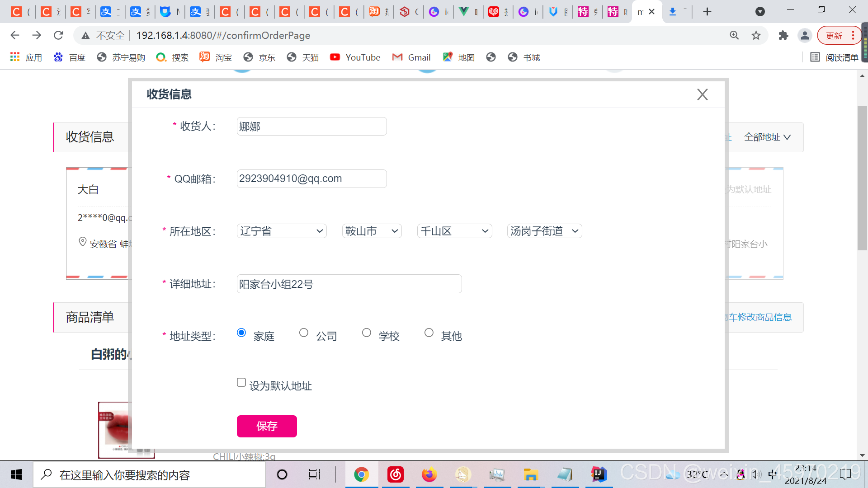
Task: Open the Chrome extensions puzzle icon
Action: coord(783,35)
